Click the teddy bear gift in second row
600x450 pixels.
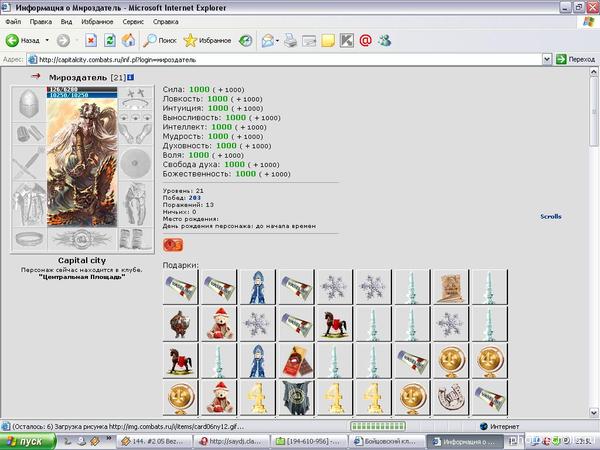click(x=219, y=324)
